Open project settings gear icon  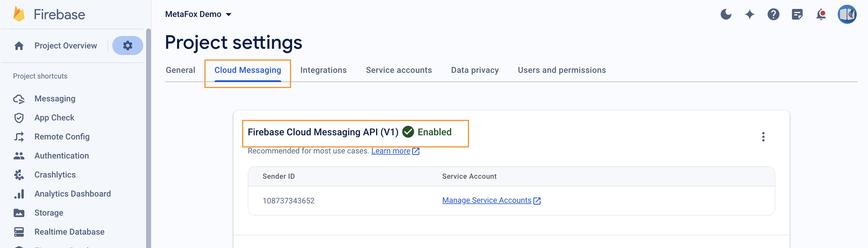tap(127, 45)
